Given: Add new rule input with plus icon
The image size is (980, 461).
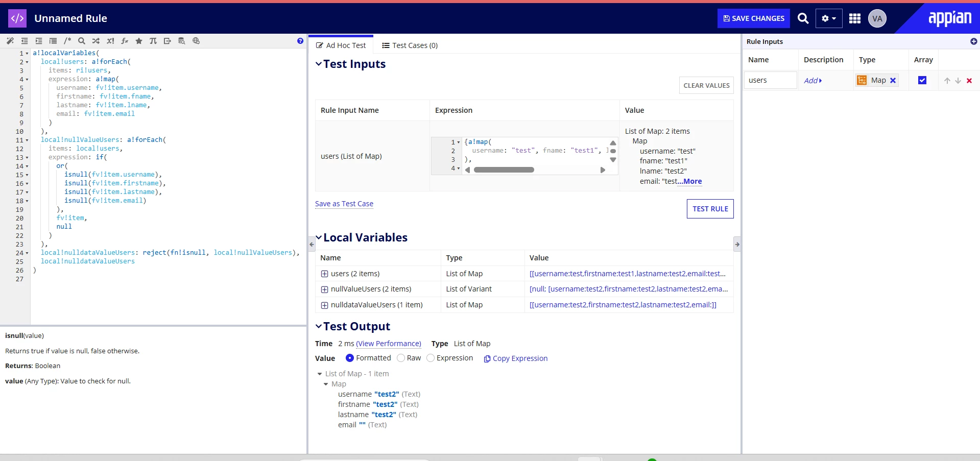Looking at the screenshot, I should click(973, 41).
